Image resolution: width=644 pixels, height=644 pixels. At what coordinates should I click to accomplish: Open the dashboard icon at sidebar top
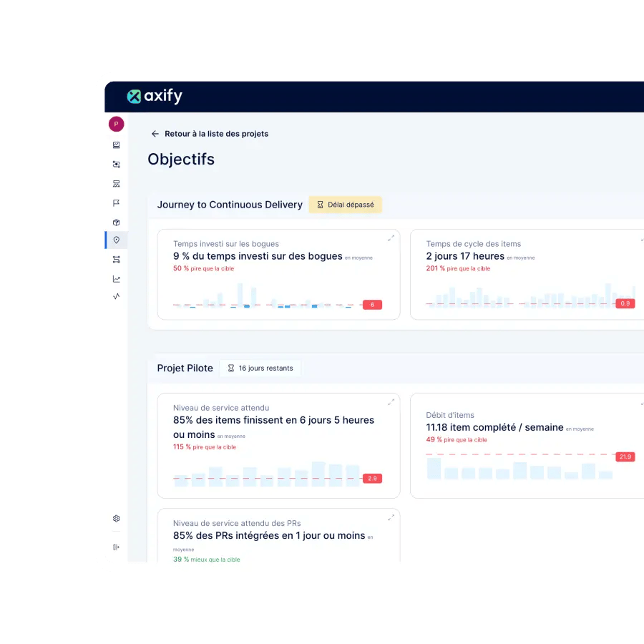pos(116,145)
